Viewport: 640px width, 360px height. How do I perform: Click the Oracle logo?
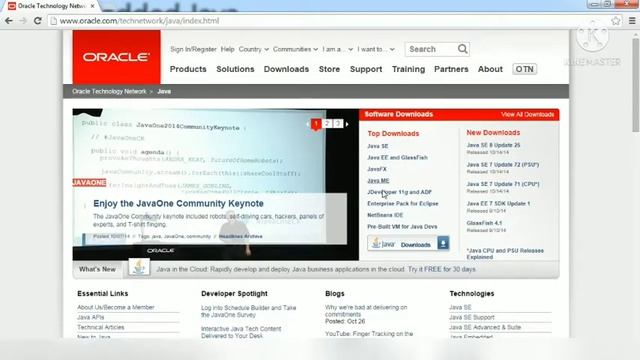coord(116,57)
